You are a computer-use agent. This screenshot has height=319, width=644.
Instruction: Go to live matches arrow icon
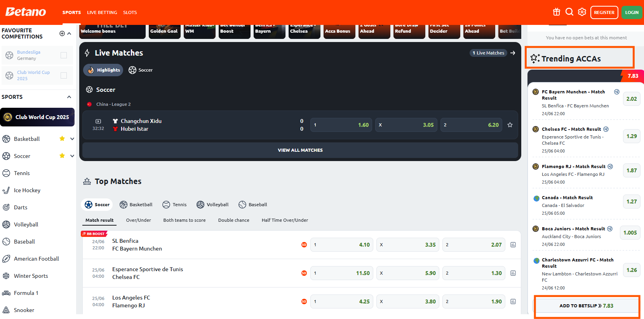513,53
